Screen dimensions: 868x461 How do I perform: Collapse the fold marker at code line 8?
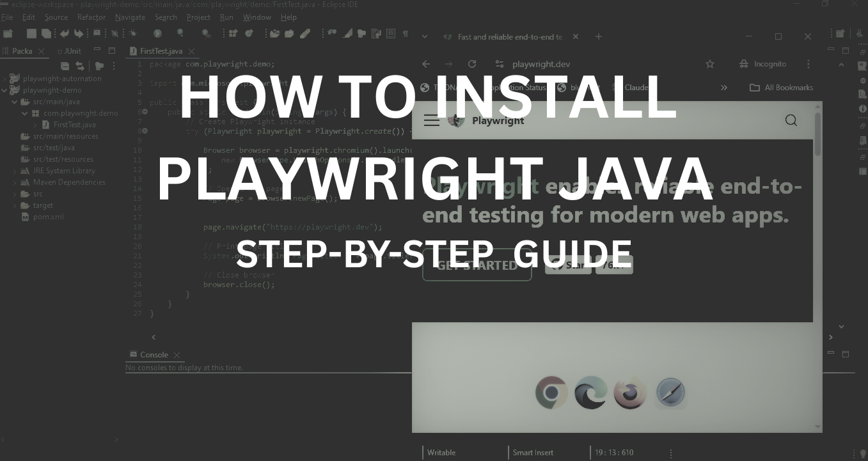pos(145,131)
